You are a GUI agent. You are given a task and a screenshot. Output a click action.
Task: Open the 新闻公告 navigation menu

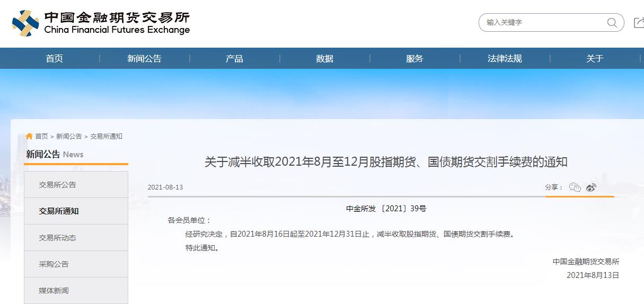click(x=144, y=59)
